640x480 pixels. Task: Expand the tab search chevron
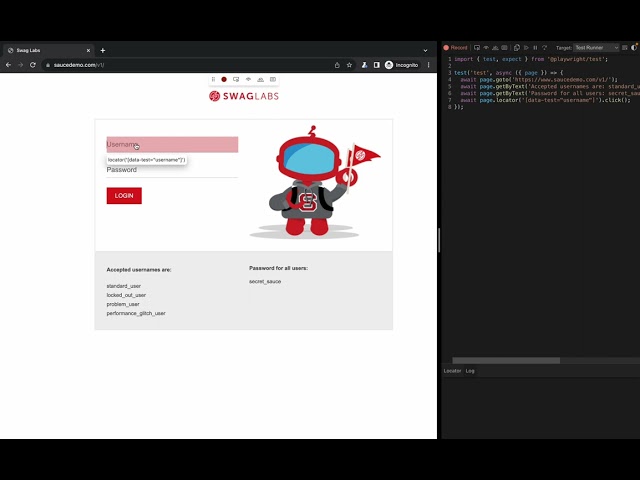tap(425, 51)
